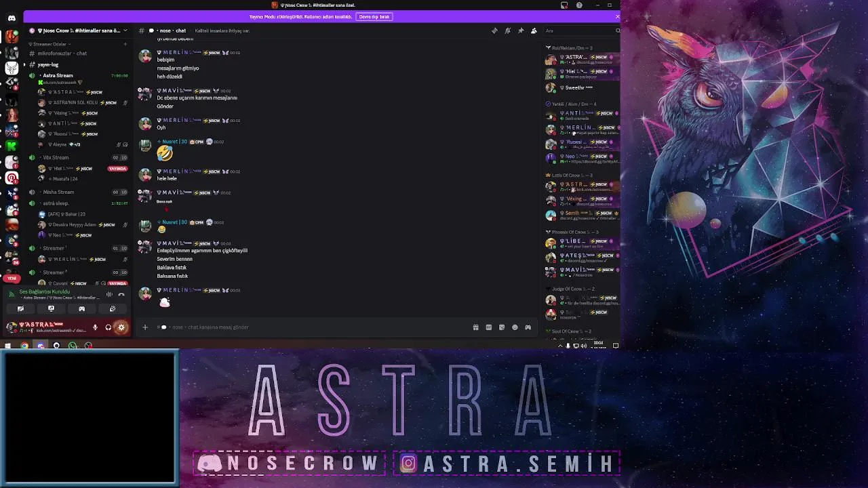Open Sweethr member in member list
This screenshot has width=868, height=488.
pos(582,87)
